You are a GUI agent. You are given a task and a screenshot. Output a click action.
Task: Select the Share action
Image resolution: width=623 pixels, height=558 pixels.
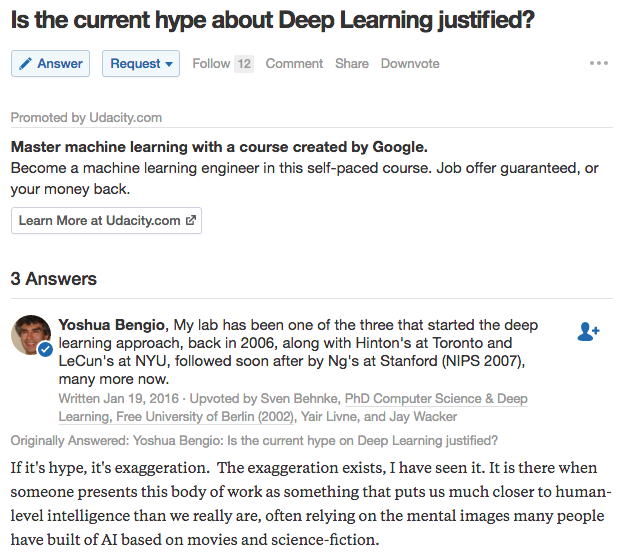point(352,64)
